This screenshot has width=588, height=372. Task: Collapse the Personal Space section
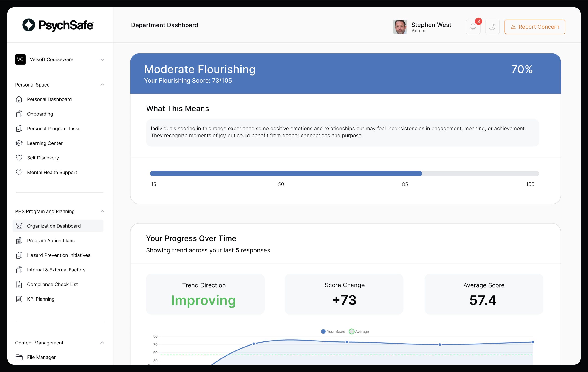(x=102, y=85)
